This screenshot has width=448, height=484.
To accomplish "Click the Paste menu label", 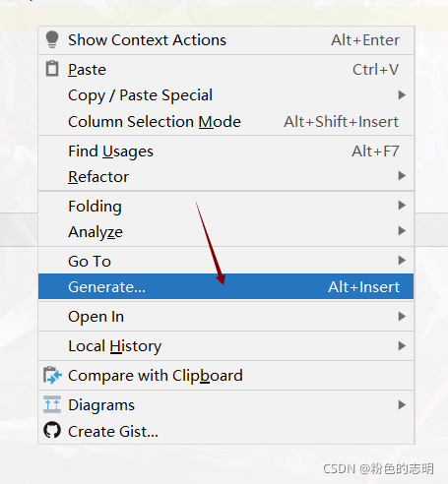I will pyautogui.click(x=87, y=70).
